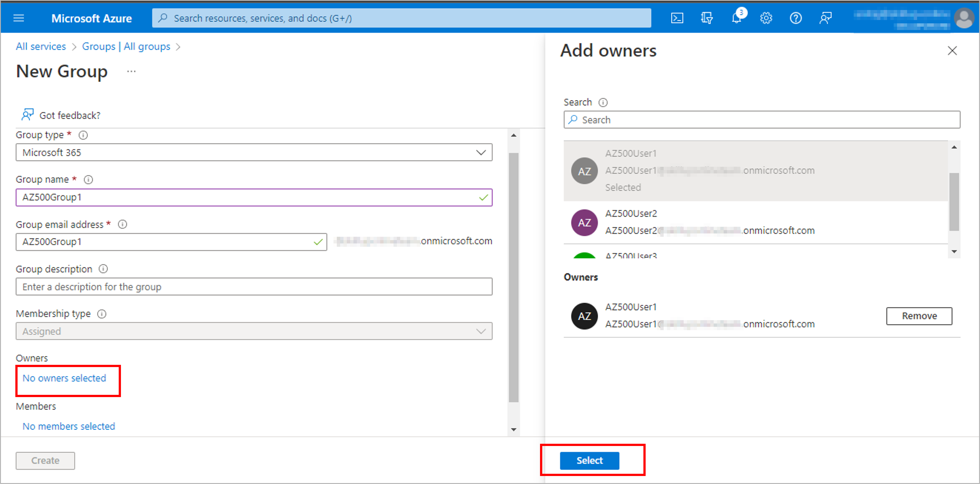Click the Got feedback? link

point(70,115)
